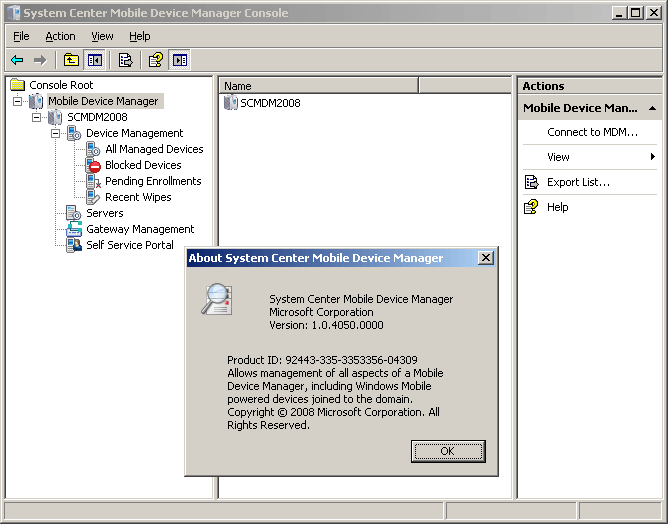This screenshot has height=524, width=668.
Task: Select Gateway Management label
Action: click(140, 229)
